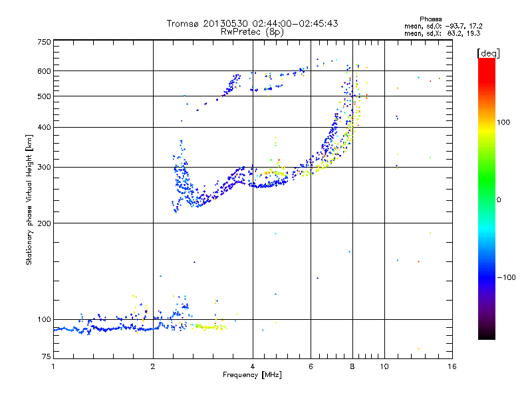Image resolution: width=532 pixels, height=399 pixels.
Task: Click the subtitle 'RwPretec (8p)'
Action: 252,32
